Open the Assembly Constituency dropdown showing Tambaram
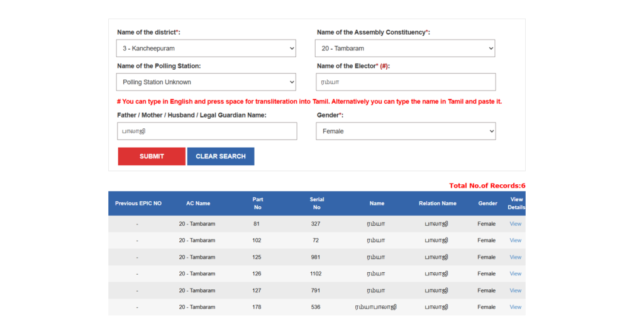The height and width of the screenshot is (325, 644). (x=405, y=48)
